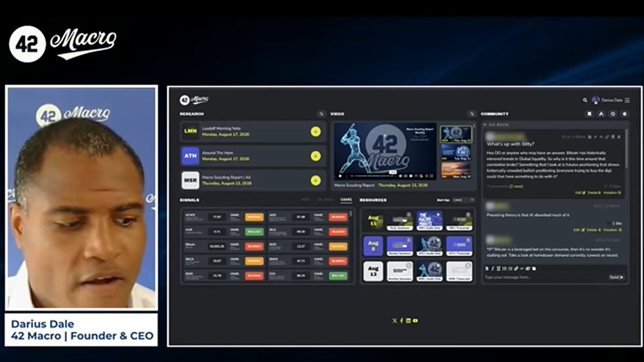Send the community message
Screen dimensions: 644x362
[x=616, y=277]
